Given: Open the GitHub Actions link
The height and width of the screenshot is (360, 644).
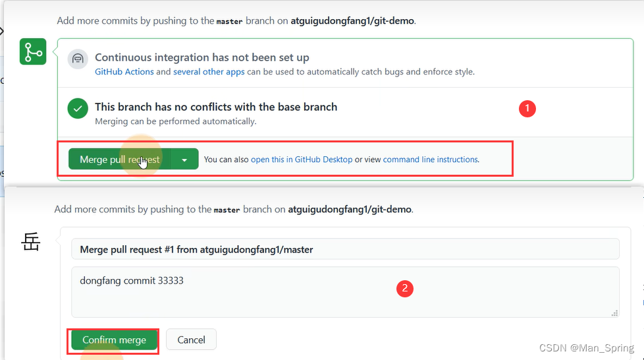Looking at the screenshot, I should tap(124, 72).
